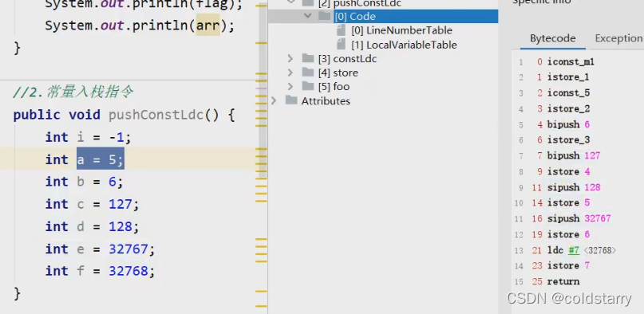Collapse the [0] Code tree node
This screenshot has width=644, height=314.
coord(307,17)
